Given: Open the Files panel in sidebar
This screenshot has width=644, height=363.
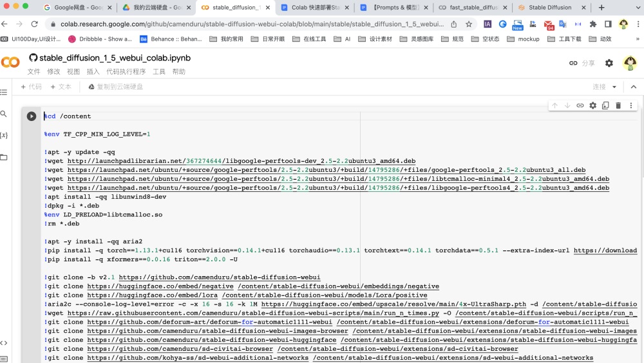Looking at the screenshot, I should (4, 157).
